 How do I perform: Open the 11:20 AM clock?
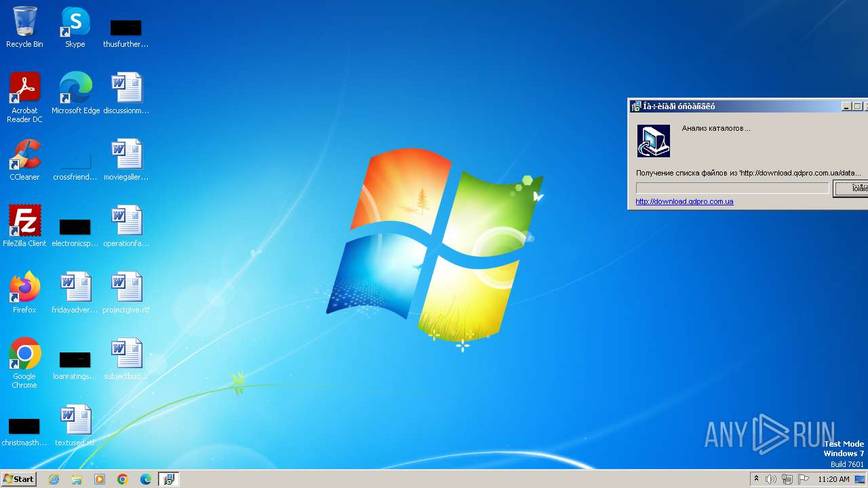pyautogui.click(x=833, y=479)
